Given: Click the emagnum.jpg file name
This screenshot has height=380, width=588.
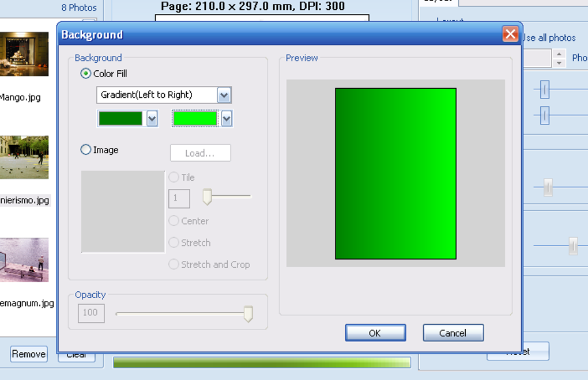Looking at the screenshot, I should (x=27, y=303).
